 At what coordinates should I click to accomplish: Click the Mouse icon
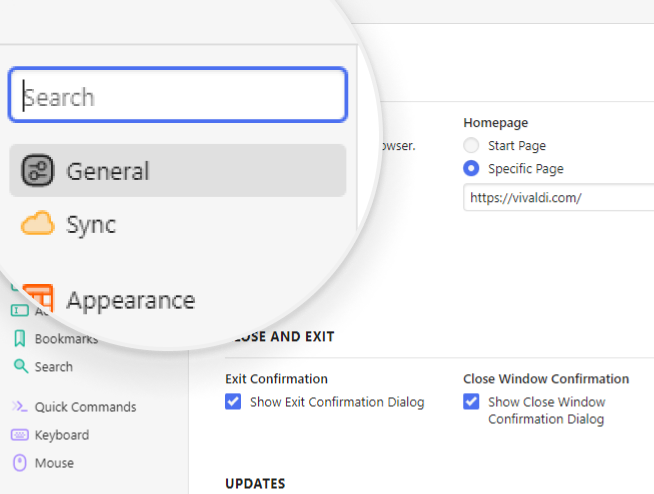[20, 463]
